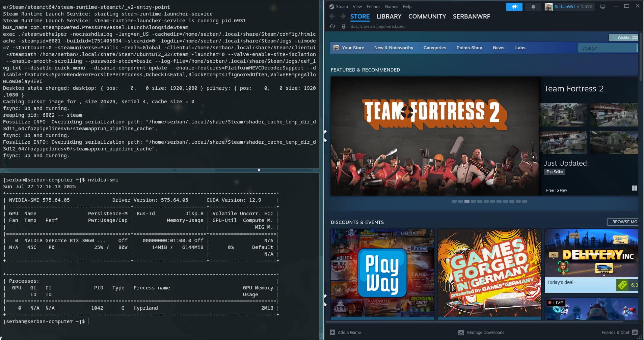Expand the New & Noteworthy store menu
This screenshot has width=644, height=340.
click(394, 48)
